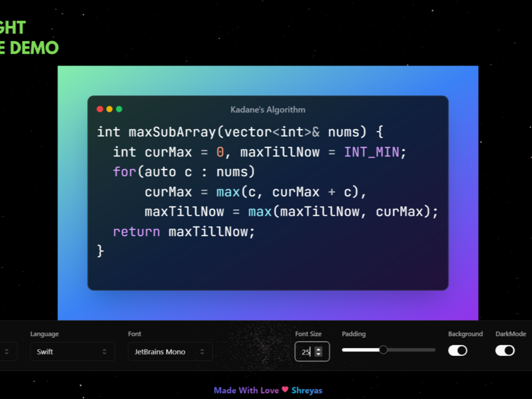This screenshot has height=399, width=532.
Task: Click the far right end of Padding track
Action: (x=434, y=350)
